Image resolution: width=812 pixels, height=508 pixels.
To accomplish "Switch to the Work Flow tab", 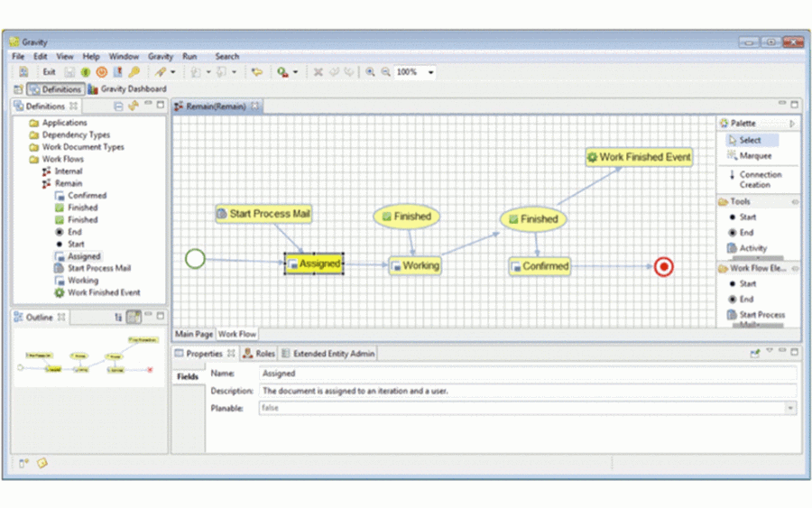I will click(x=237, y=334).
